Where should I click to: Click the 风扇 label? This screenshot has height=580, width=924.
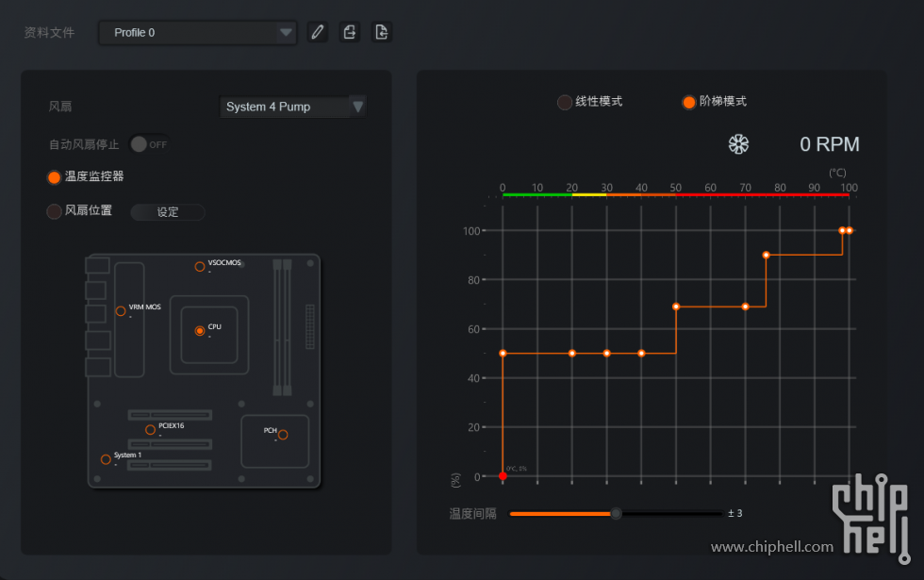pos(60,107)
